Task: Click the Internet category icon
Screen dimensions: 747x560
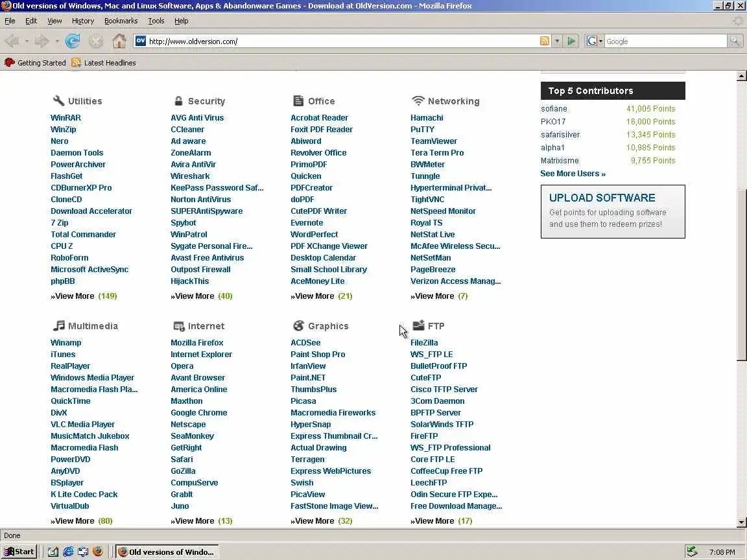Action: tap(179, 326)
